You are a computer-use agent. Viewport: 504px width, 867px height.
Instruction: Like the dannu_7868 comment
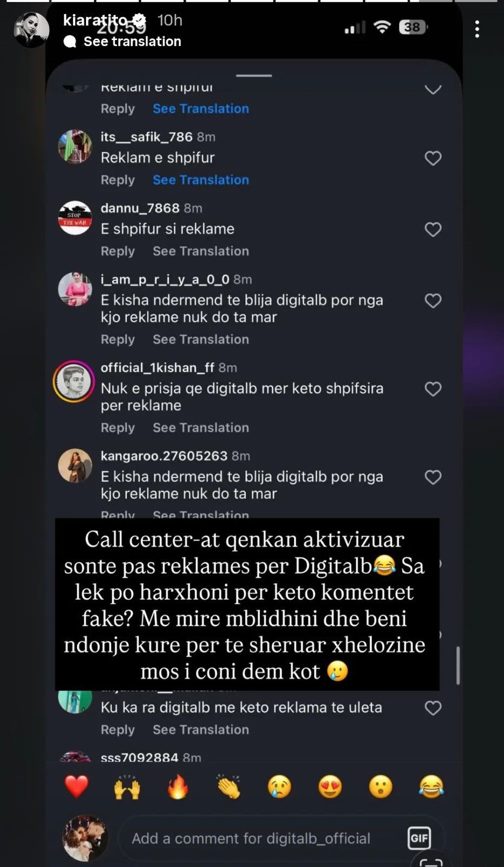pos(433,229)
